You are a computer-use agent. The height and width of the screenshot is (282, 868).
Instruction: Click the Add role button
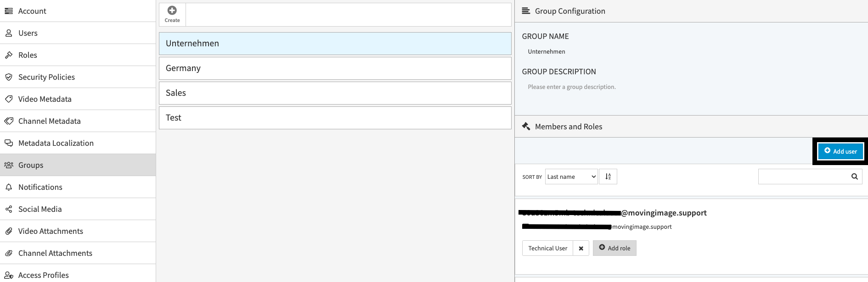coord(614,248)
